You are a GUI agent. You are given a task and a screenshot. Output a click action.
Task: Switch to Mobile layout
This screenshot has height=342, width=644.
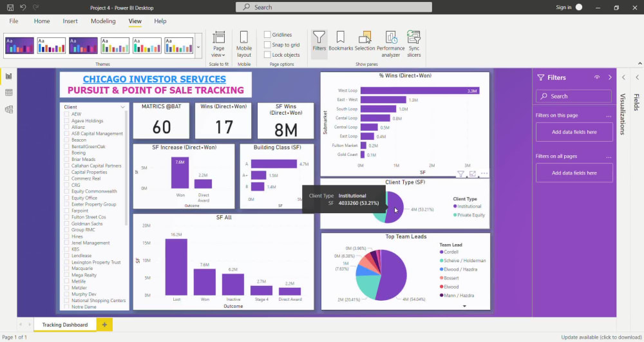point(244,44)
